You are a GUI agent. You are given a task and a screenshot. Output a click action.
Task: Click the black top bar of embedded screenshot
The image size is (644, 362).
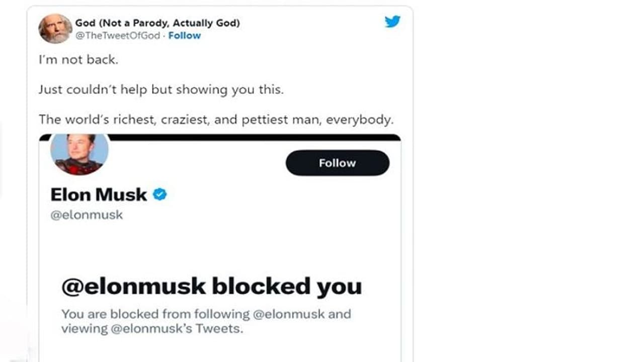coord(252,137)
